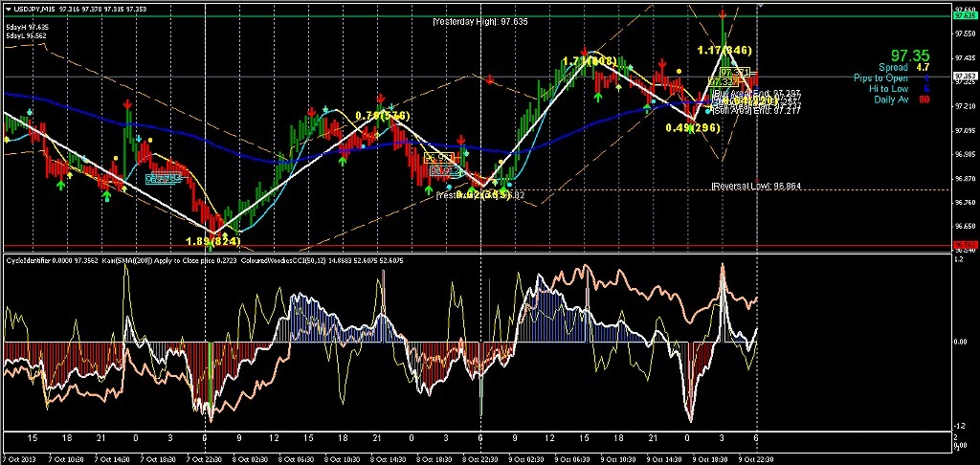Screen dimensions: 980x465
Task: Click the Hi to Low info label
Action: pyautogui.click(x=888, y=88)
